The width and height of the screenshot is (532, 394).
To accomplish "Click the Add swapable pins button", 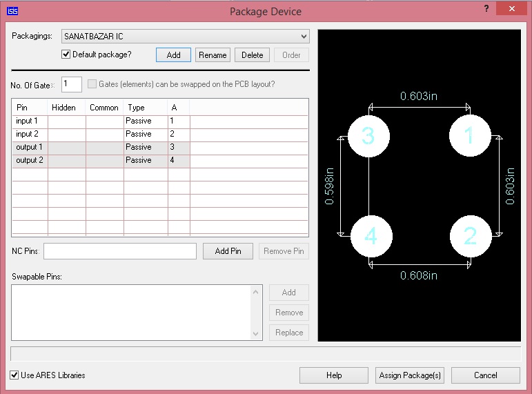I will pyautogui.click(x=289, y=293).
